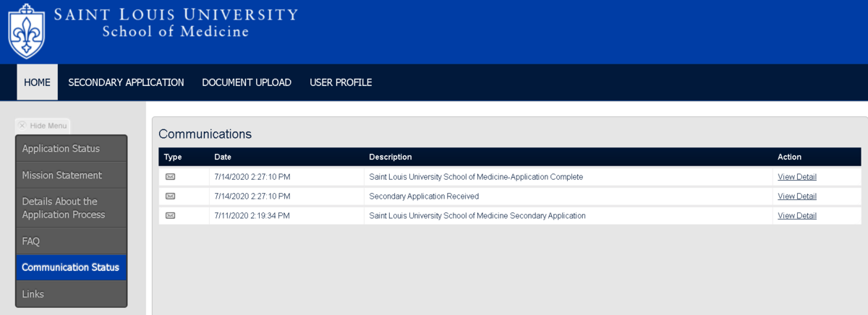Open the USER PROFILE menu
The width and height of the screenshot is (868, 315).
tap(341, 82)
